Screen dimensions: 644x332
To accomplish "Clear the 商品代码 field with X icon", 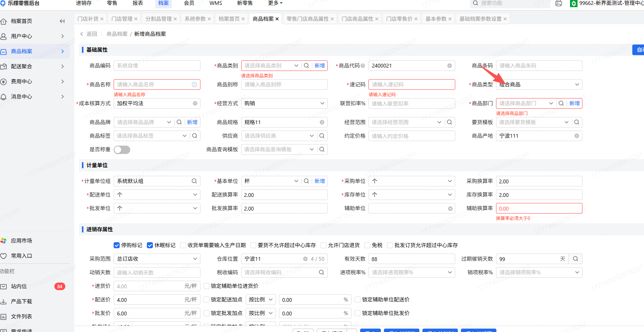I will pos(449,66).
